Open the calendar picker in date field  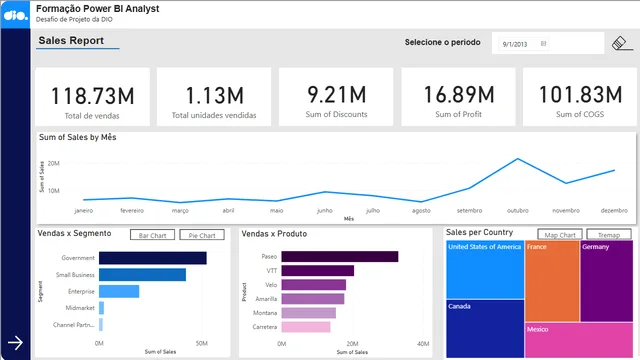[x=543, y=44]
